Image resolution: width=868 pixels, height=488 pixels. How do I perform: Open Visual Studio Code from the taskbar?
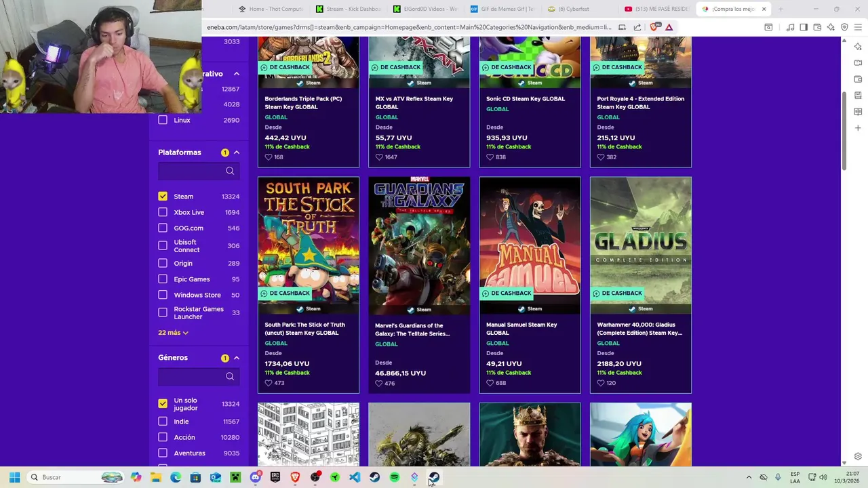355,477
